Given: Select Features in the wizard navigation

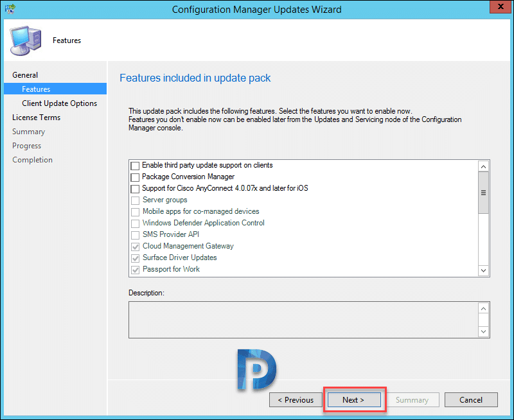Looking at the screenshot, I should pos(55,89).
